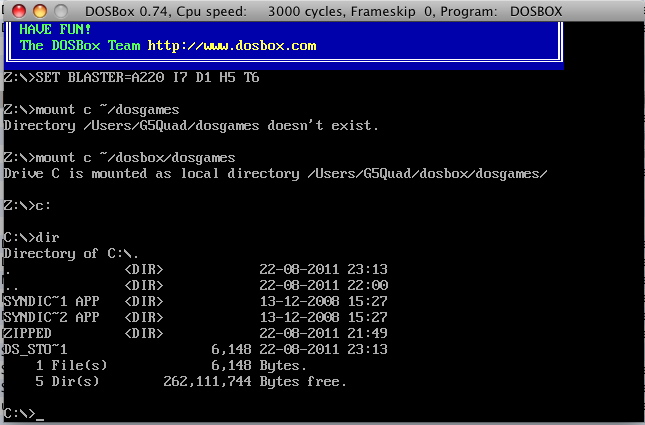This screenshot has height=425, width=645.
Task: Click the "doesn't exist" error message line
Action: click(x=191, y=126)
